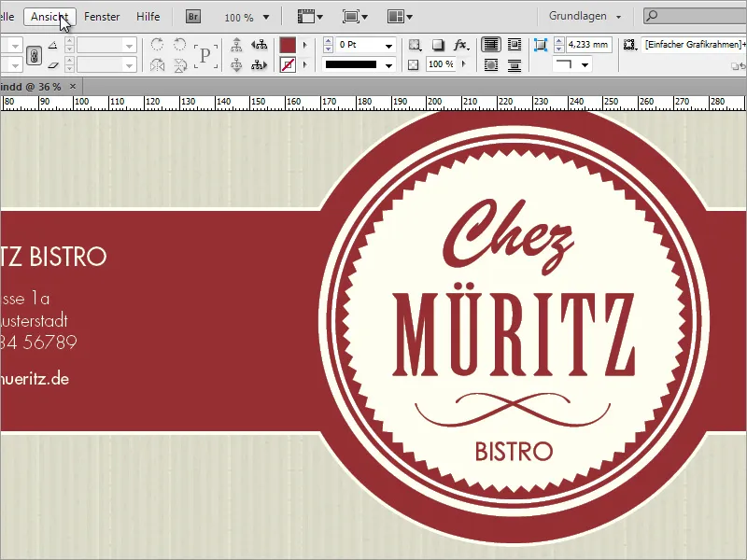Select next object icon
The image size is (747, 560).
(260, 64)
